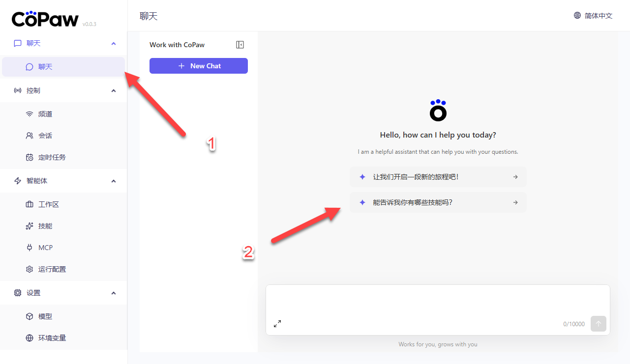Click the 运行配置 gear icon
Viewport: 630px width, 364px height.
tap(30, 269)
